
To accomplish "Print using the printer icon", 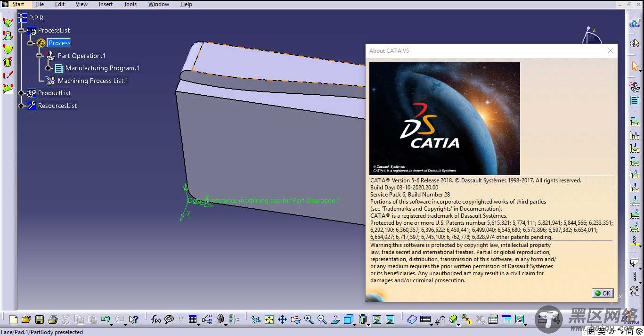I will click(53, 320).
